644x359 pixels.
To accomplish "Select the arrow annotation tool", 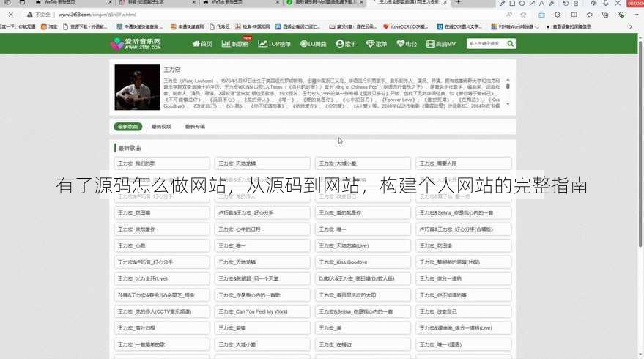I will [x=532, y=3].
